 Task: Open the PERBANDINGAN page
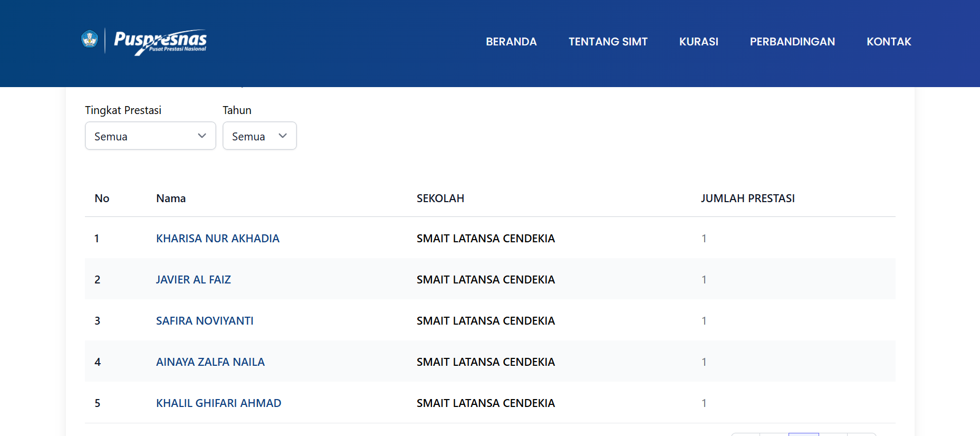pos(792,42)
